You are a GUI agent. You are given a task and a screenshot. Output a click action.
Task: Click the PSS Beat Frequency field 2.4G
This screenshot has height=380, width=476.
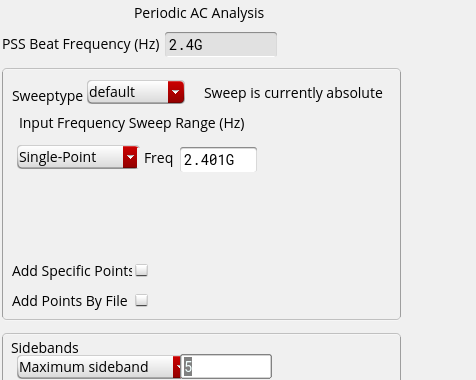221,44
